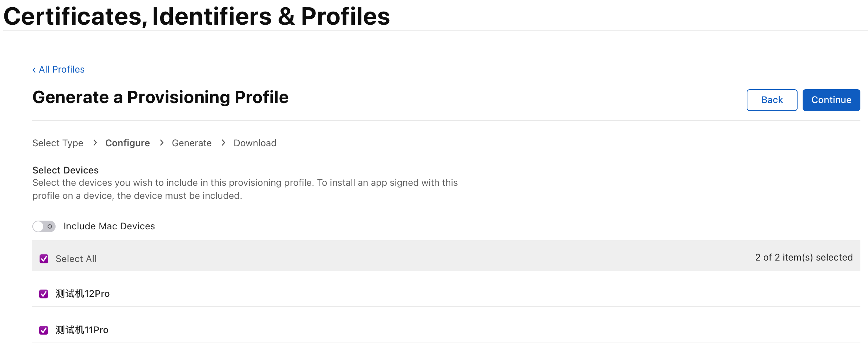Click the chevron arrow after Select Type
The width and height of the screenshot is (868, 344).
point(95,143)
